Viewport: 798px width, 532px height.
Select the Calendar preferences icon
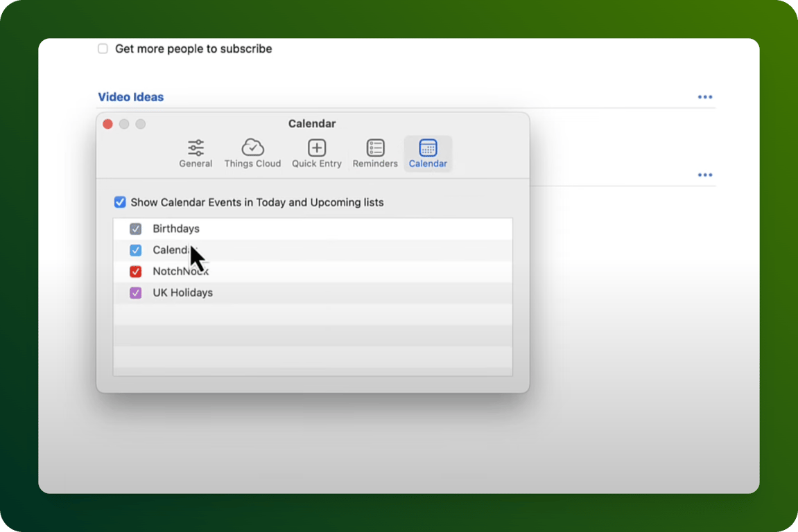click(428, 152)
